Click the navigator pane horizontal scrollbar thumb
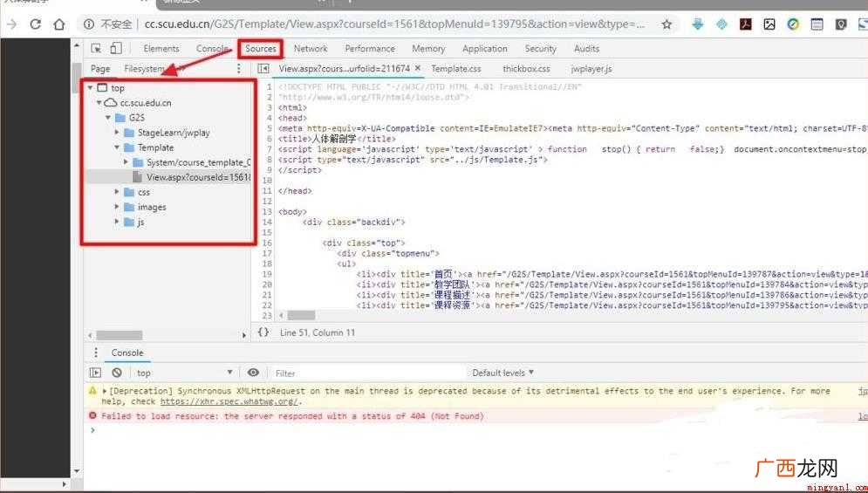Screen dimensions: 868x493 (x=119, y=335)
